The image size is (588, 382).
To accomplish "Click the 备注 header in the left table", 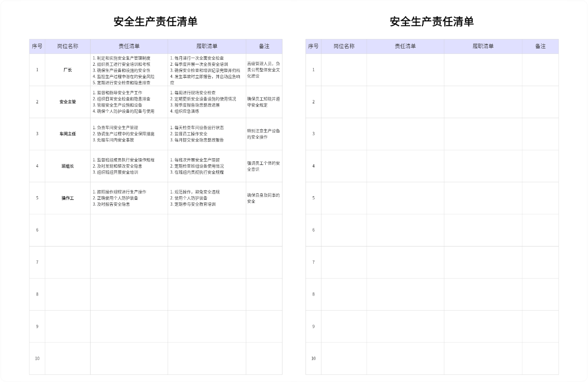I will (x=264, y=46).
